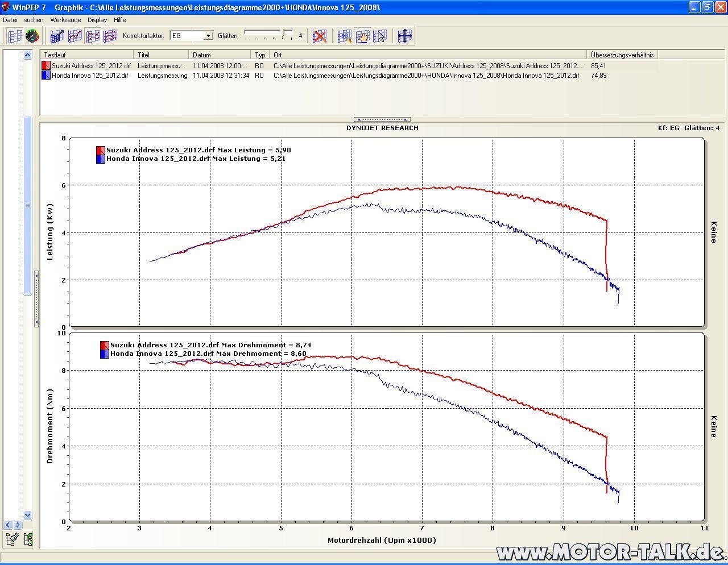Open the Display menu
Viewport: 728px width, 565px height.
click(97, 20)
